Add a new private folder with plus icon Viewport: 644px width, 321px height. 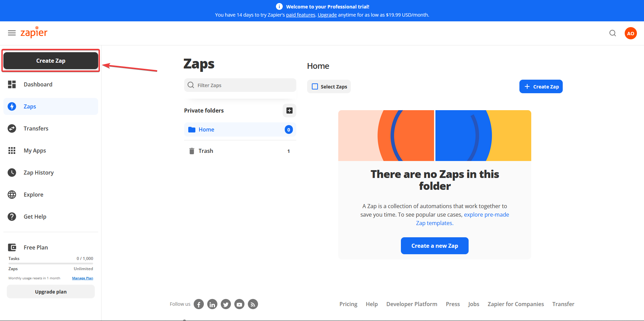click(289, 111)
